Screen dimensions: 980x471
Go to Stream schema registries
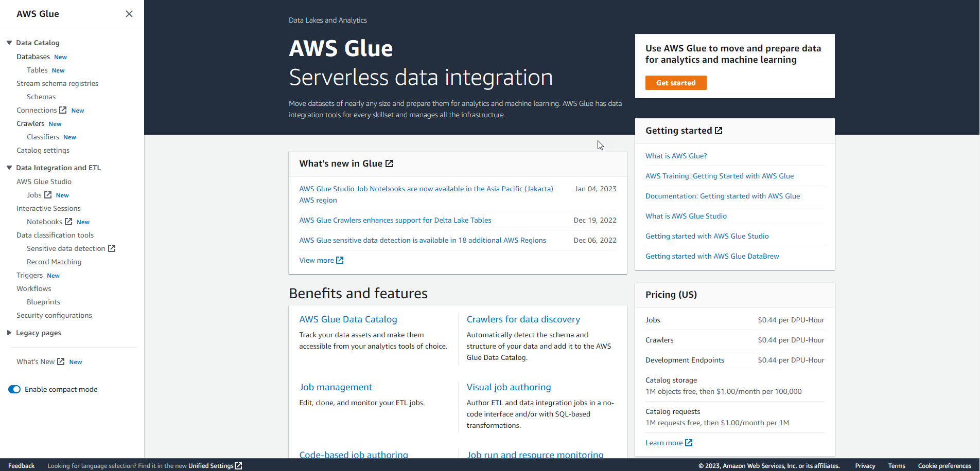[x=57, y=83]
